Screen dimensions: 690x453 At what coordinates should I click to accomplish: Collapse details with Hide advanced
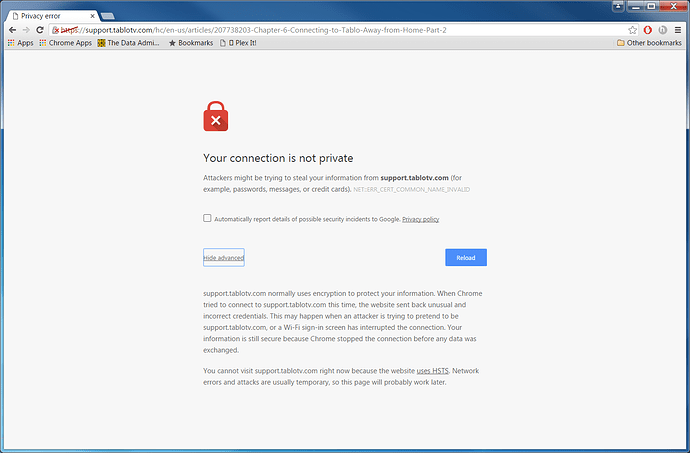click(x=224, y=258)
